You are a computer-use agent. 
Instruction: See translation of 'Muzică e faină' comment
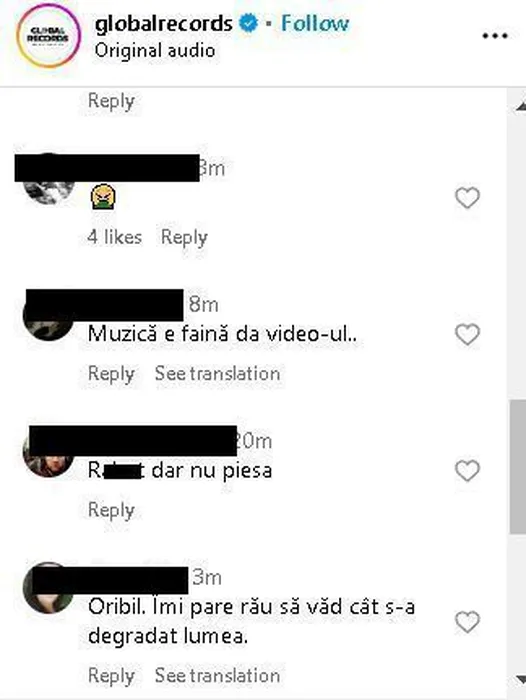pyautogui.click(x=217, y=374)
